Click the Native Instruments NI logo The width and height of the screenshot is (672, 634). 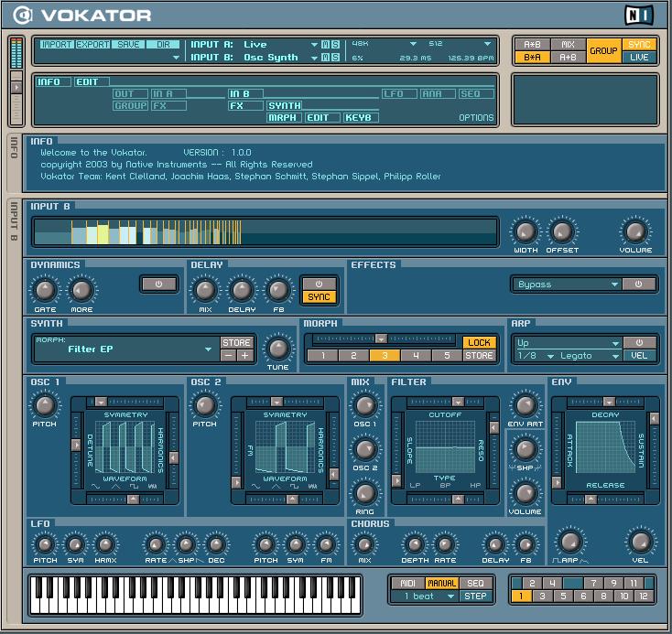[x=639, y=16]
